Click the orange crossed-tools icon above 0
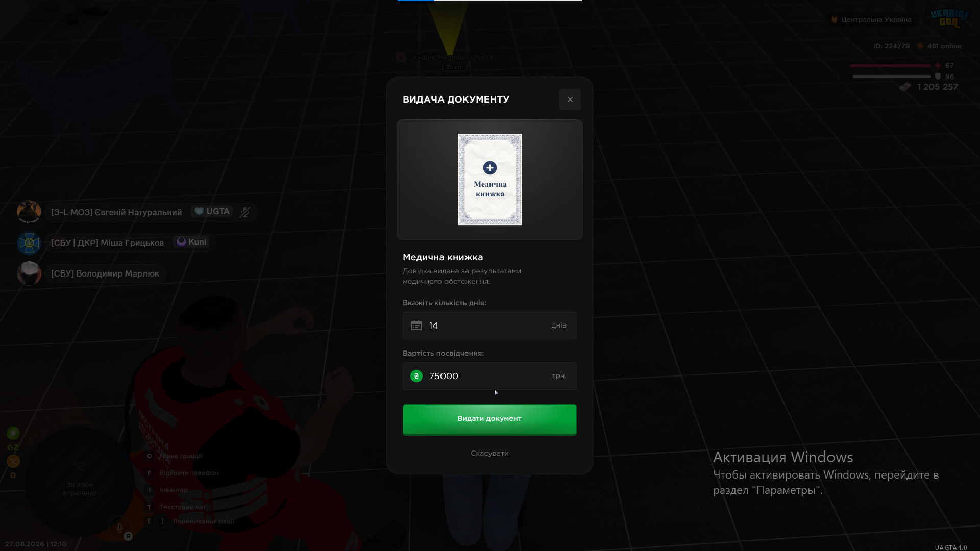The image size is (980, 551). 13,461
